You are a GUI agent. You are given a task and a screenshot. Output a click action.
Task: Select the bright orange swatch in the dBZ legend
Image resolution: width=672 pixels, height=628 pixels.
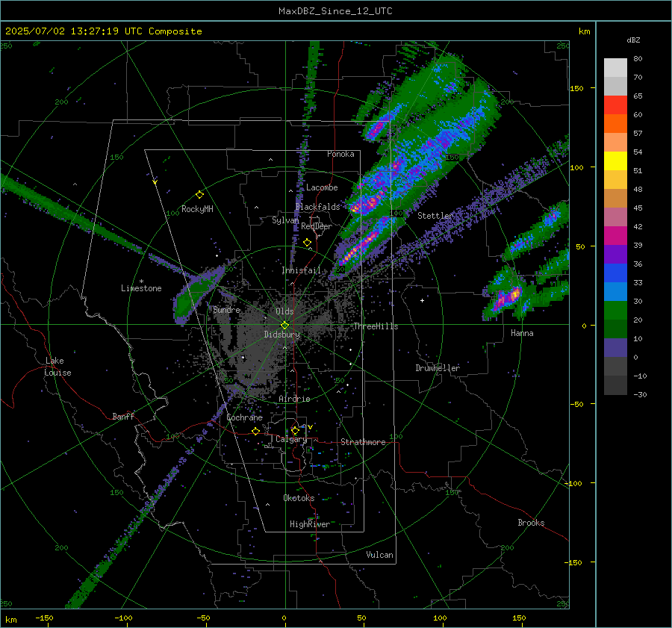coord(615,124)
